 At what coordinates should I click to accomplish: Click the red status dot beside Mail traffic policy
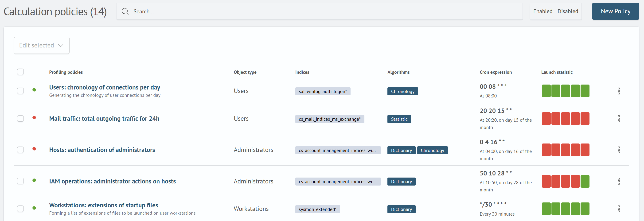[x=34, y=117]
